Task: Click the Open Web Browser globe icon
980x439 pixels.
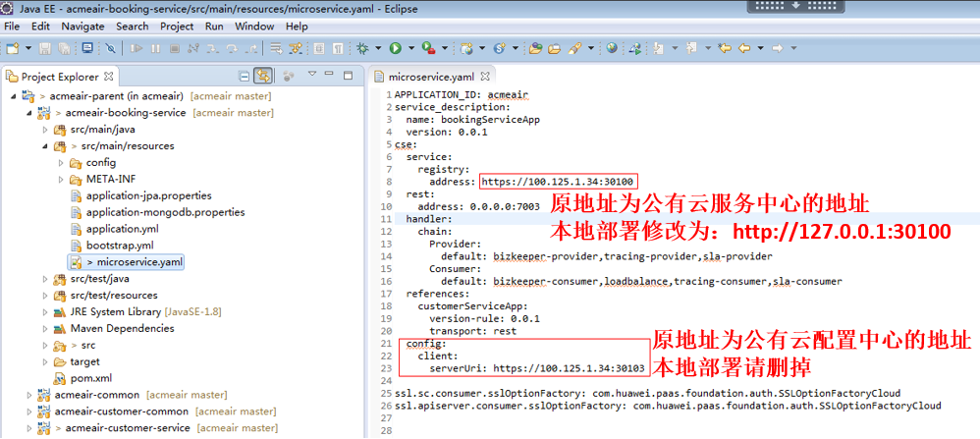Action: 612,47
